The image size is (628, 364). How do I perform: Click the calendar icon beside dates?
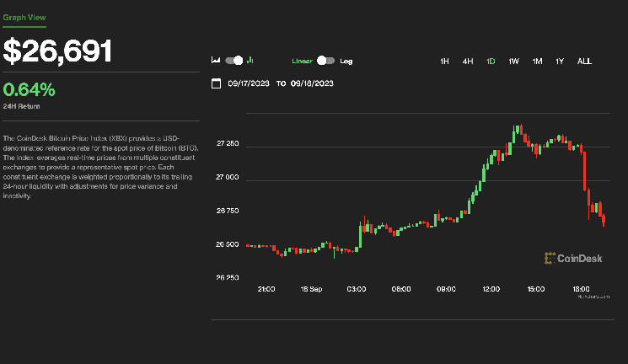coord(216,83)
